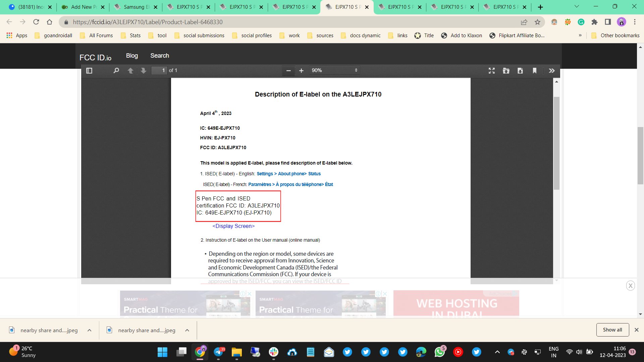The height and width of the screenshot is (362, 644).
Task: Click the Web Hosting in Dubai ad
Action: [456, 303]
